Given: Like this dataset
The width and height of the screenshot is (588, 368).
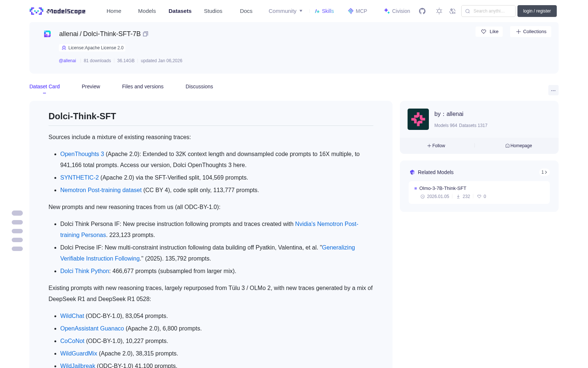Looking at the screenshot, I should coord(490,32).
